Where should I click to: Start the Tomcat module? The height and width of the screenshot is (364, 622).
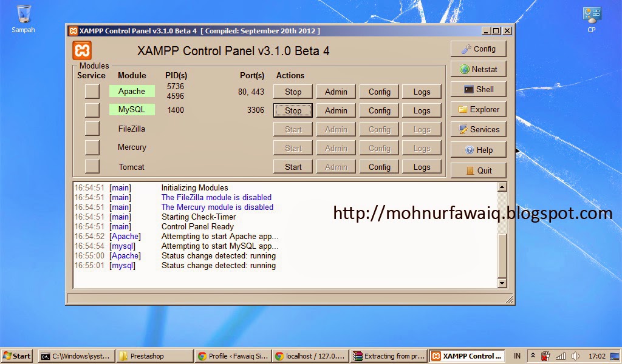pos(293,167)
